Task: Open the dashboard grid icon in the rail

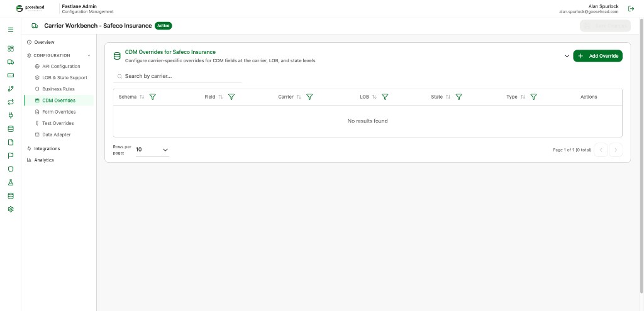Action: pyautogui.click(x=11, y=48)
